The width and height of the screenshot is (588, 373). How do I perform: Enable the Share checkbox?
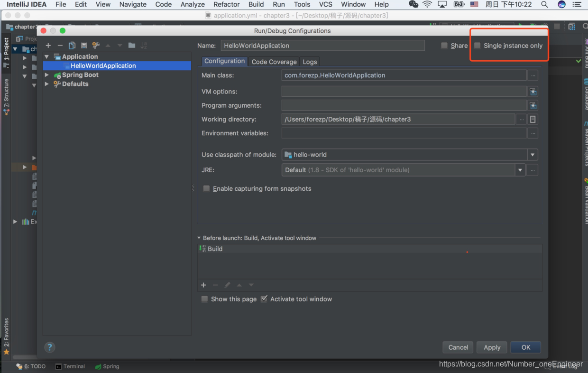coord(444,46)
